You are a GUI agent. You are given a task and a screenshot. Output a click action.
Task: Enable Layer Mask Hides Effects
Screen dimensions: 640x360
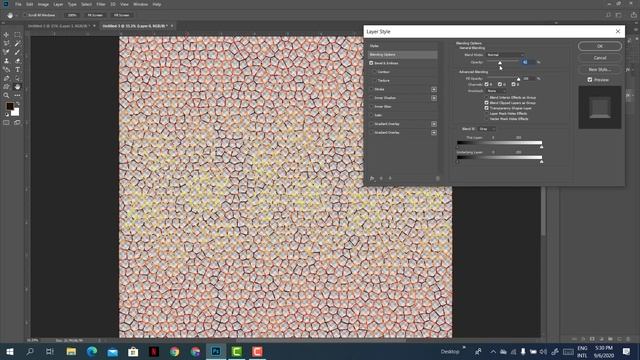[487, 113]
